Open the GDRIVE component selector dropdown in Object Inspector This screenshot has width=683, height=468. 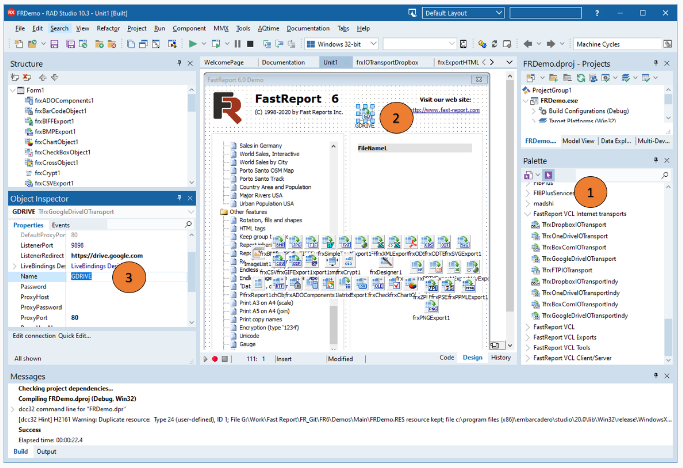click(x=190, y=212)
